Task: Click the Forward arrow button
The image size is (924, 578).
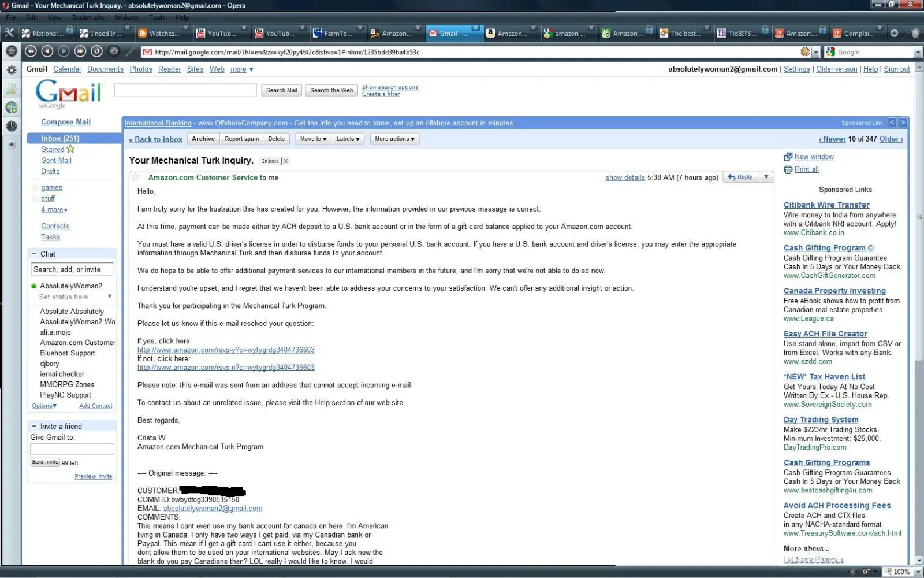Action: tap(64, 51)
